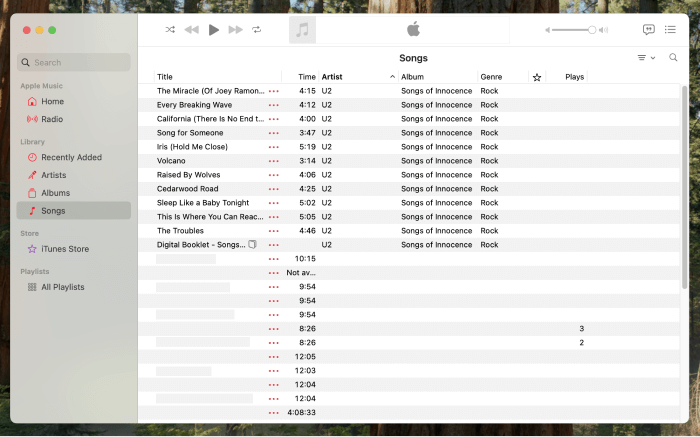700x437 pixels.
Task: Focus the sidebar Search field
Action: 74,62
